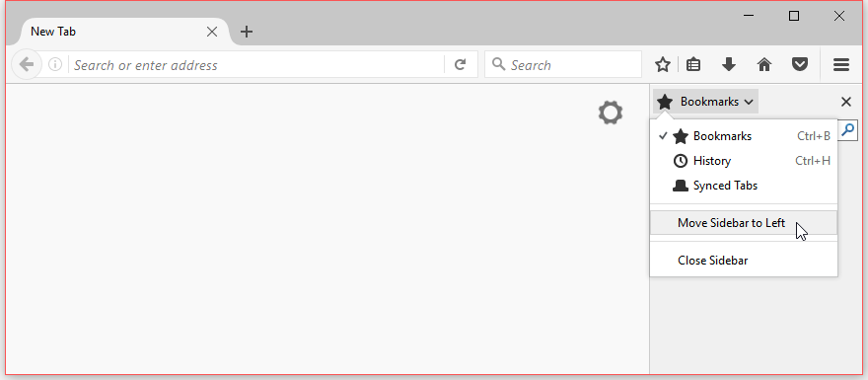Click the reload icon in address bar
The height and width of the screenshot is (380, 868).
[x=460, y=65]
